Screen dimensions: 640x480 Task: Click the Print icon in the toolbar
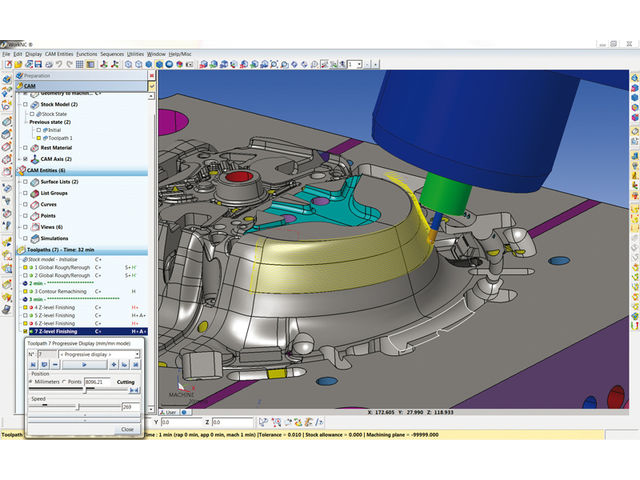coord(46,64)
